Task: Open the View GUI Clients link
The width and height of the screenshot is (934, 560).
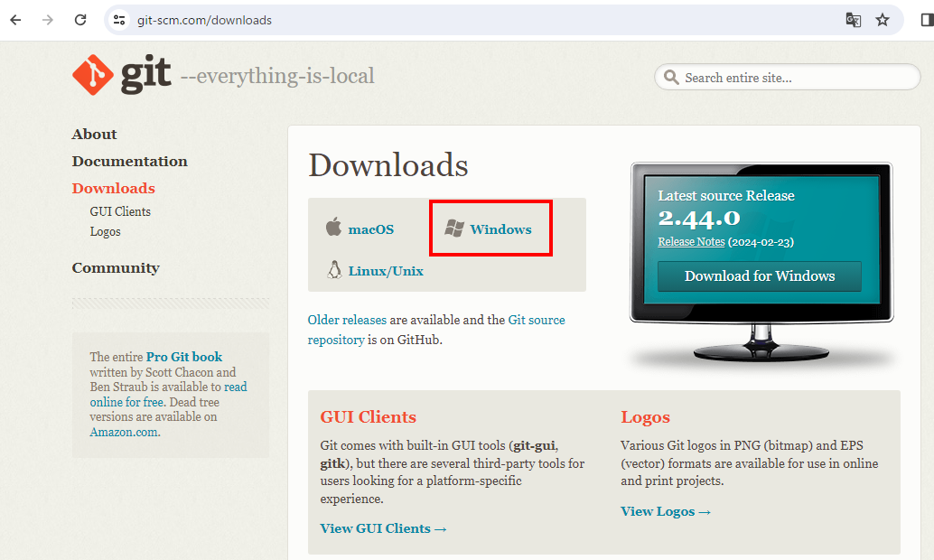Action: [384, 528]
